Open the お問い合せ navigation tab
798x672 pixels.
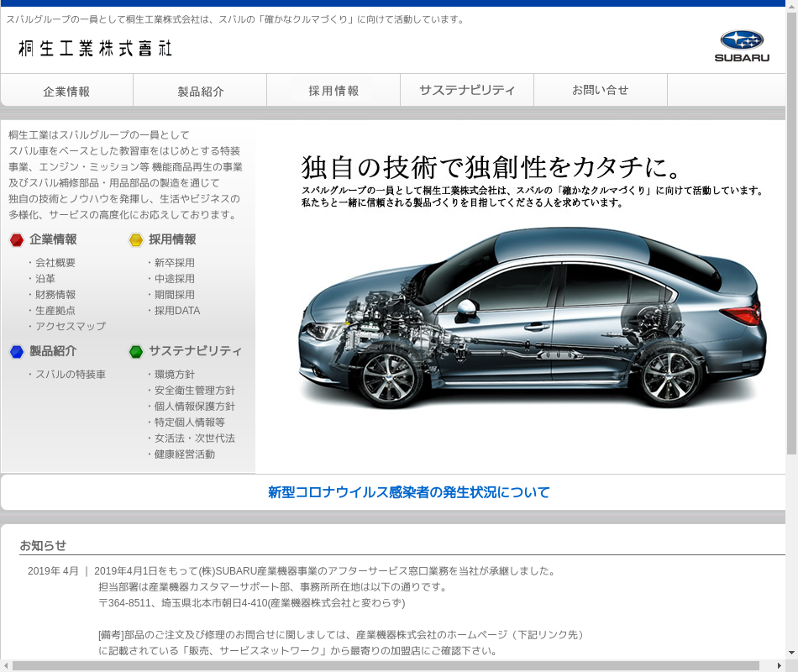[x=600, y=91]
